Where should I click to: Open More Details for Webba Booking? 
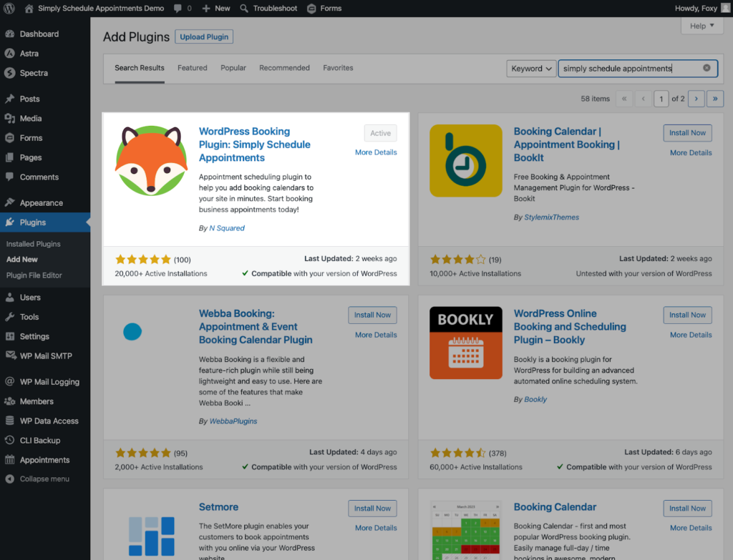[376, 335]
